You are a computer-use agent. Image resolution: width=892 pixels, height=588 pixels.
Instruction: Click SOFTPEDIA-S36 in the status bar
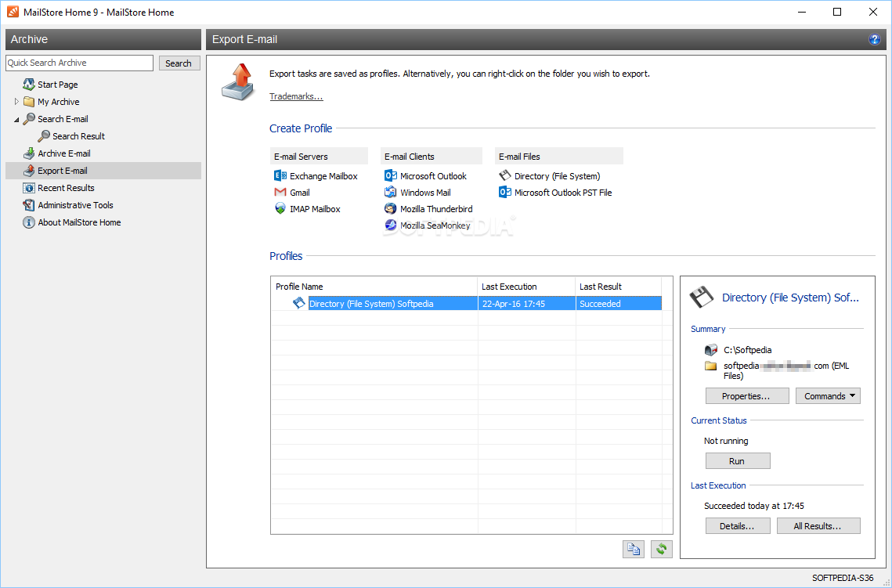[843, 578]
